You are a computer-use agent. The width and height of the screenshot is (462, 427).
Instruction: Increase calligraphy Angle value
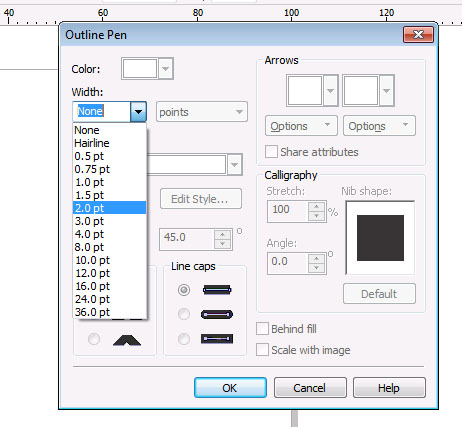316,259
